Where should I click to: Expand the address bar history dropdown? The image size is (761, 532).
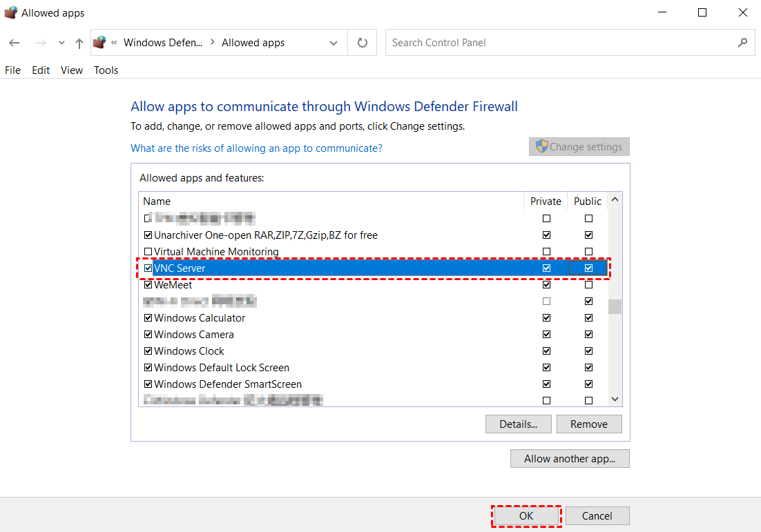click(334, 43)
